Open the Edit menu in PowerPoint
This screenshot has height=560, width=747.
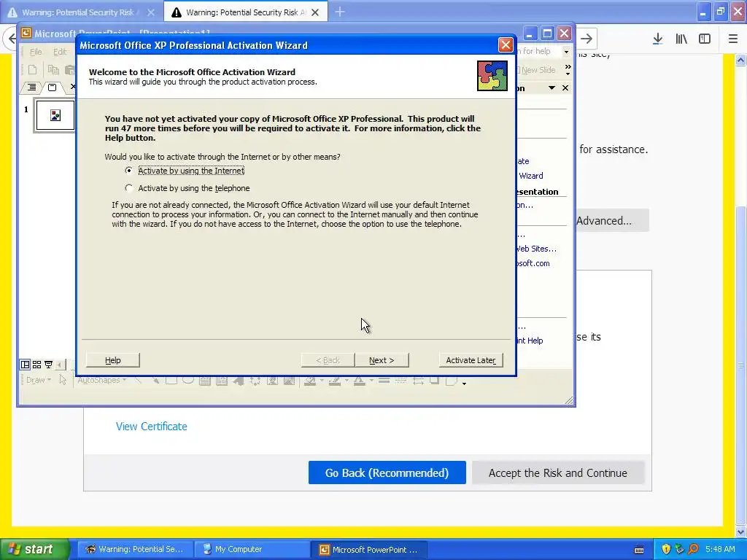click(x=60, y=52)
